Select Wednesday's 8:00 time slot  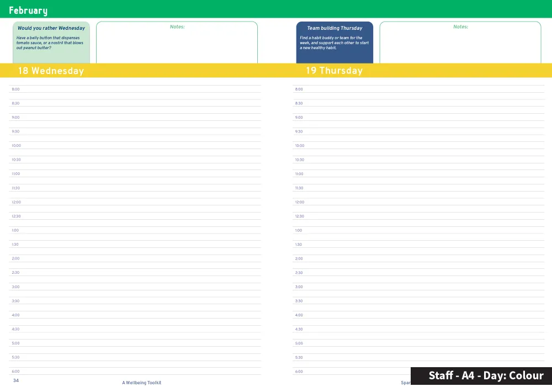[x=135, y=89]
